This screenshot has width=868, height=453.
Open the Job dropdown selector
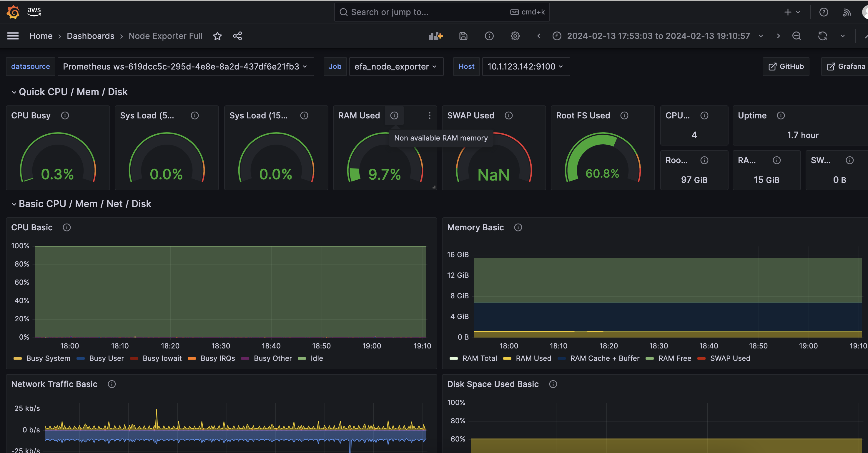[x=395, y=66]
